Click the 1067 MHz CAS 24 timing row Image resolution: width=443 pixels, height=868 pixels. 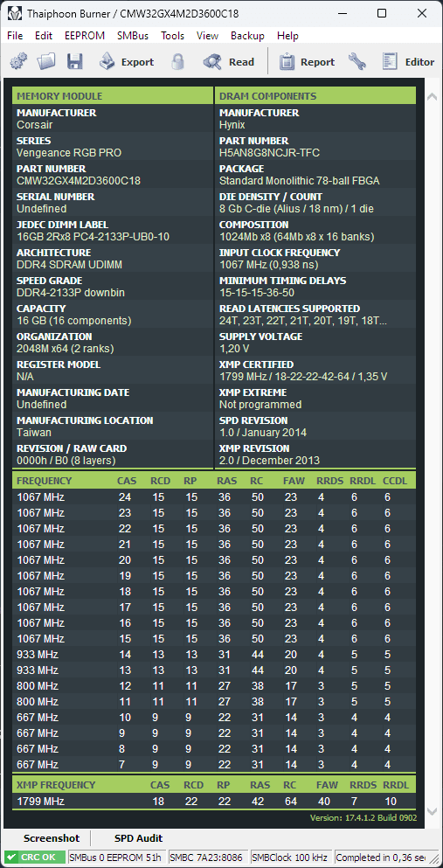click(213, 497)
